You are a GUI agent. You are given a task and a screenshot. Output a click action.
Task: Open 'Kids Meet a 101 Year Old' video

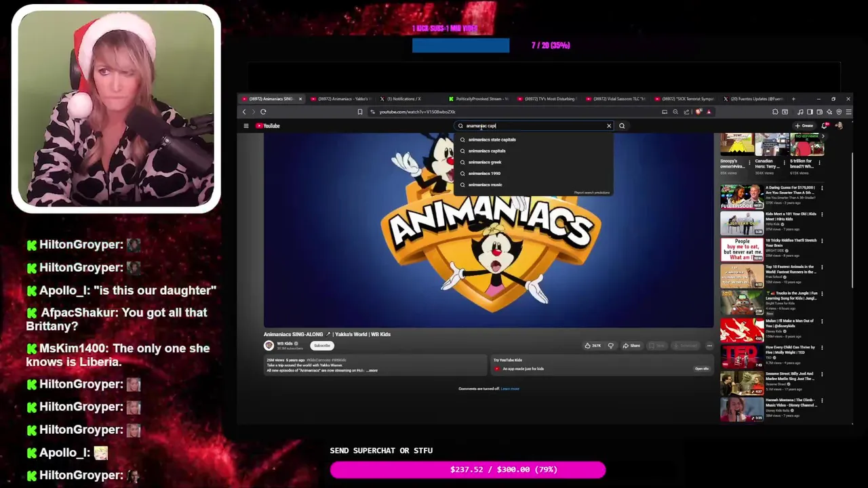tap(741, 223)
